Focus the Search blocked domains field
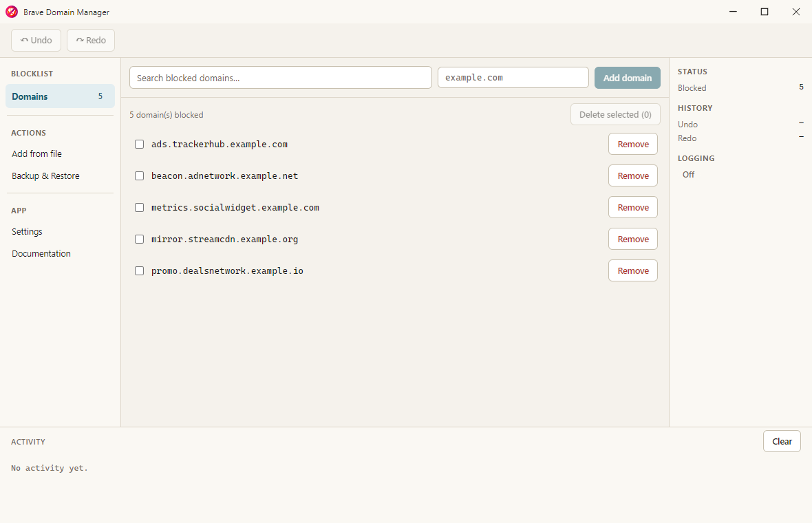Screen dimensions: 812x523 (281, 78)
